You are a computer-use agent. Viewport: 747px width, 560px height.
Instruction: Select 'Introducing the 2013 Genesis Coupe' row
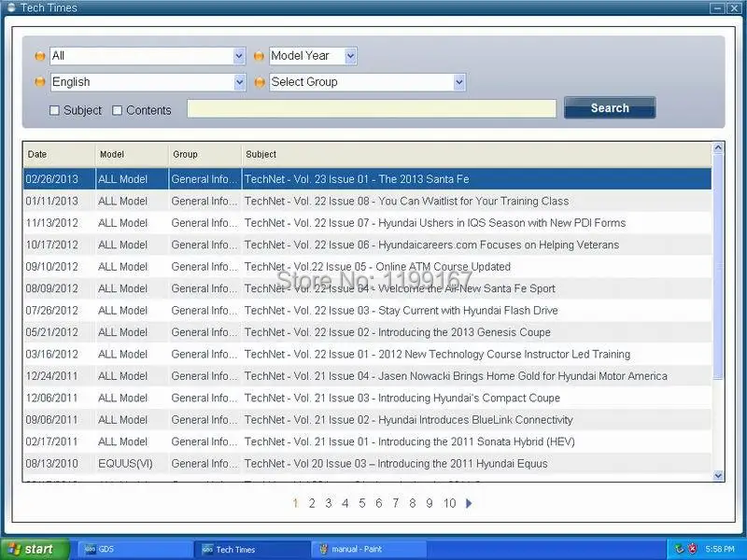(367, 332)
